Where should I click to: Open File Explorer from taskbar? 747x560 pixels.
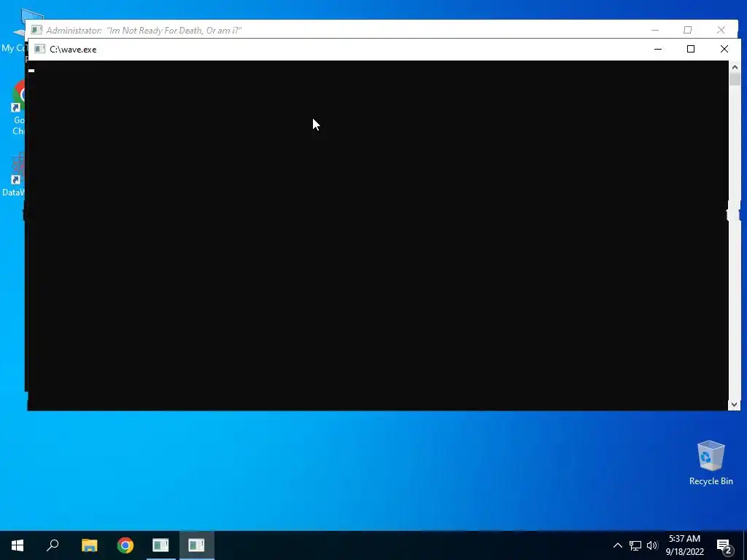click(89, 545)
